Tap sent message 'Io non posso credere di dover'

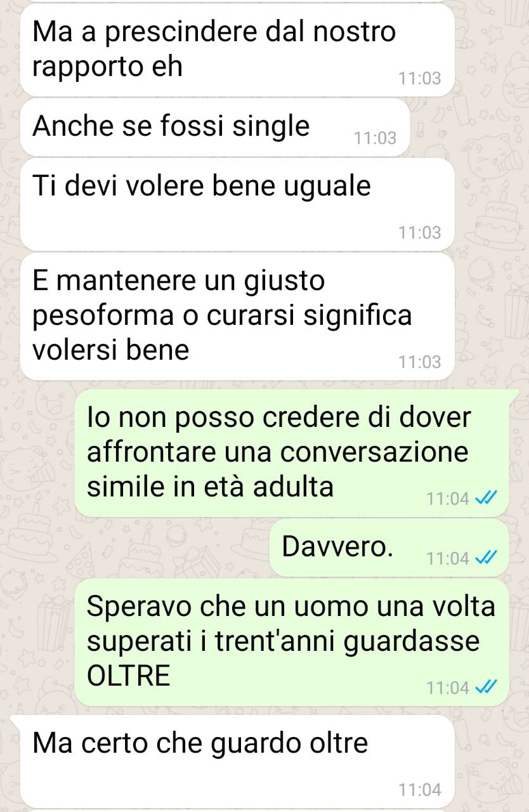click(x=292, y=453)
